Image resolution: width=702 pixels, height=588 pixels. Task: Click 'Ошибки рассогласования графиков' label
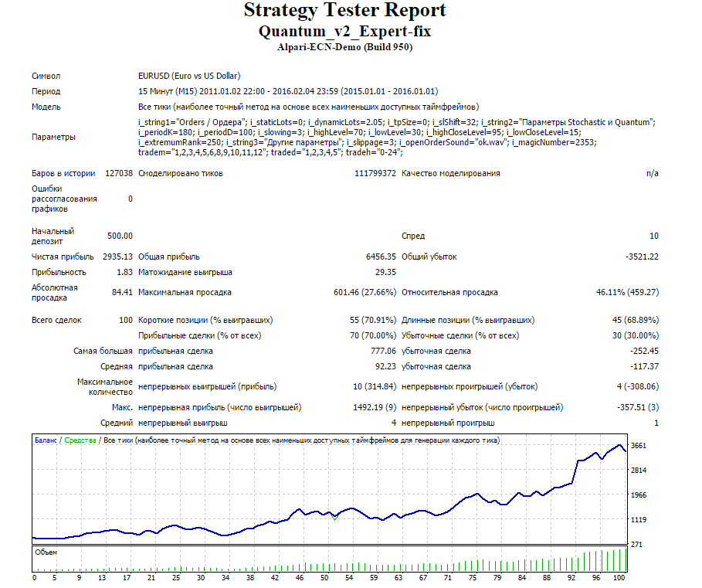pos(64,199)
